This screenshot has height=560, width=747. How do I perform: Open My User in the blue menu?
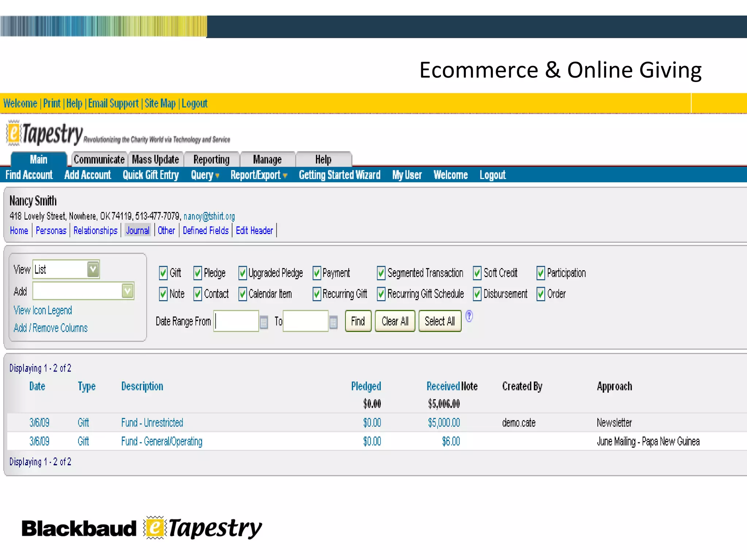tap(407, 175)
